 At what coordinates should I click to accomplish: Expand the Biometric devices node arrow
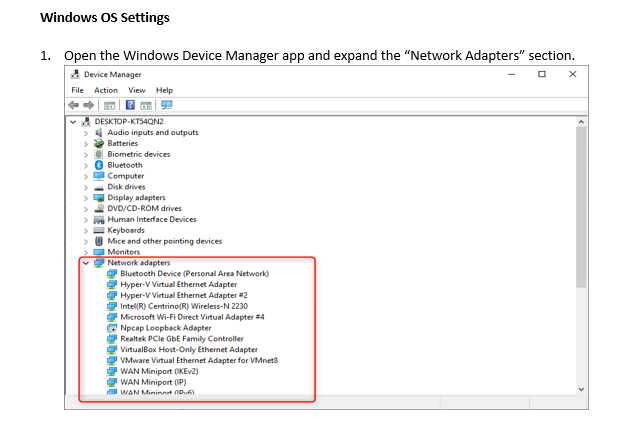pos(85,155)
